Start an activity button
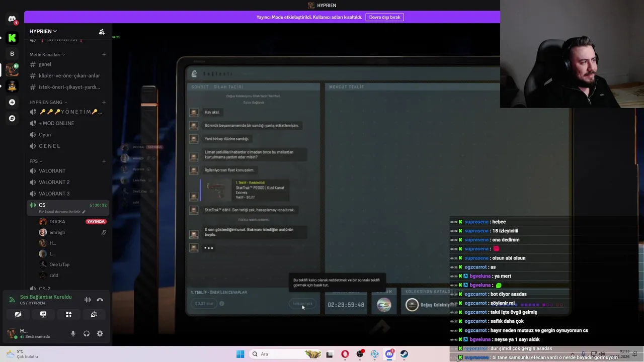The image size is (644, 362). coord(68,314)
